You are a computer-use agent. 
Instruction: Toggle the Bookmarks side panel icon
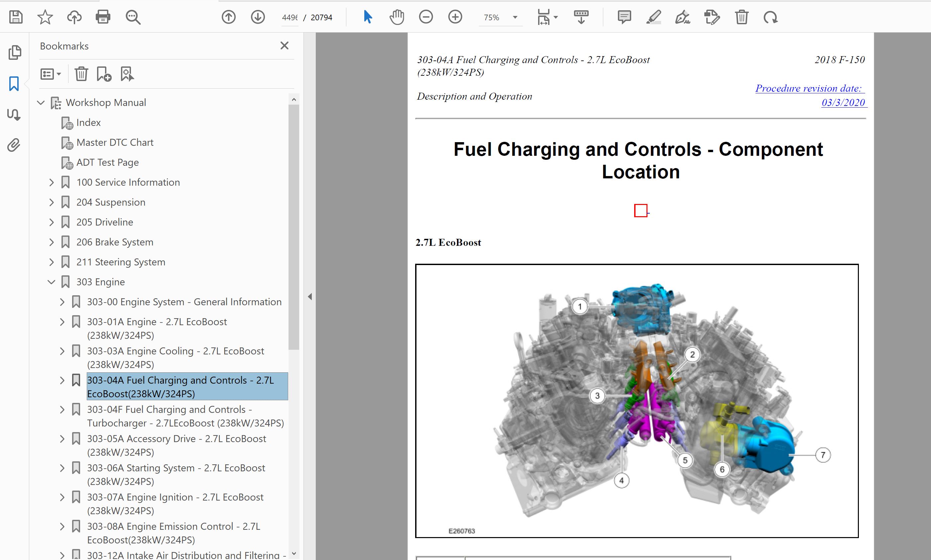14,84
